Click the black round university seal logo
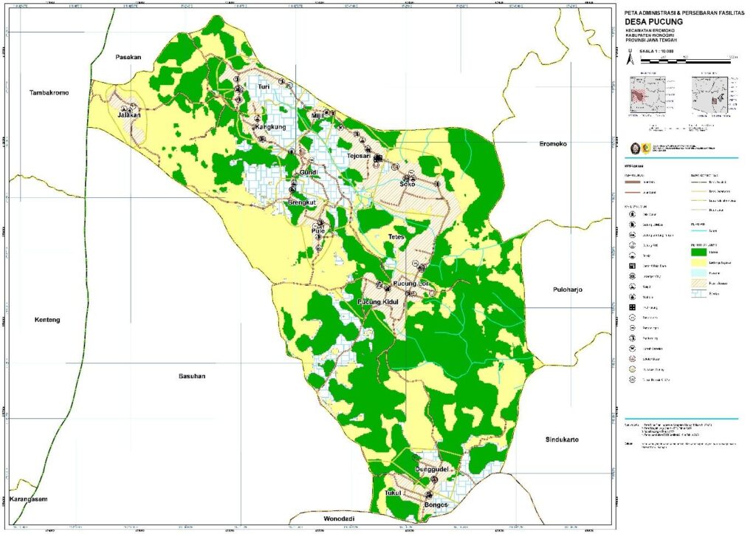This screenshot has height=534, width=756. click(633, 148)
